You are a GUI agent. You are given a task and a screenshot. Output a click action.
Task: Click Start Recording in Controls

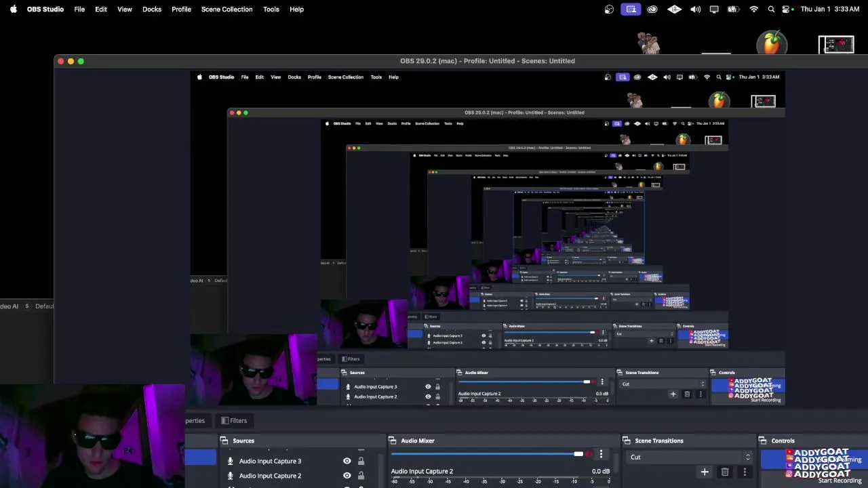click(x=840, y=481)
